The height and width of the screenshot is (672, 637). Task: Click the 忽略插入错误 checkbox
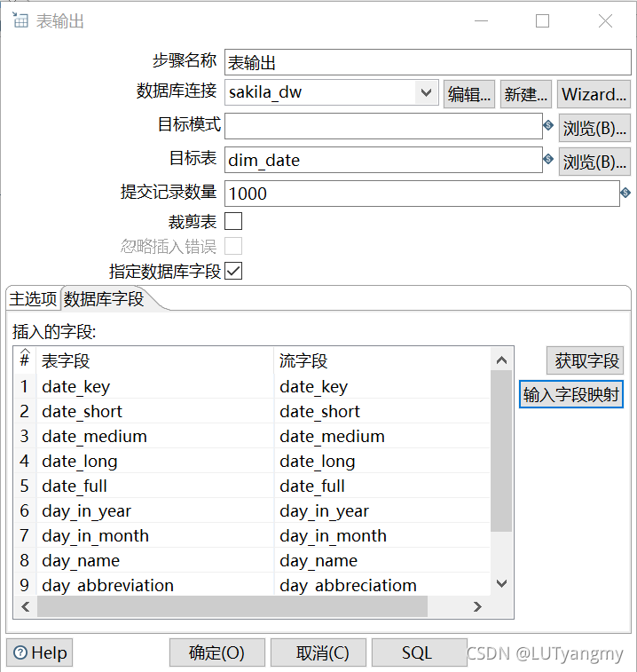(x=233, y=246)
